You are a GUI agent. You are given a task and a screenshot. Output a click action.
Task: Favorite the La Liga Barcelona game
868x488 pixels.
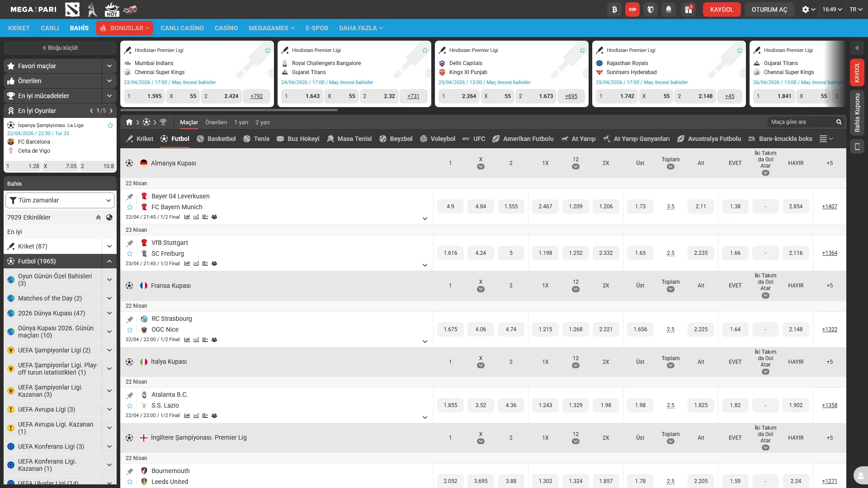110,125
